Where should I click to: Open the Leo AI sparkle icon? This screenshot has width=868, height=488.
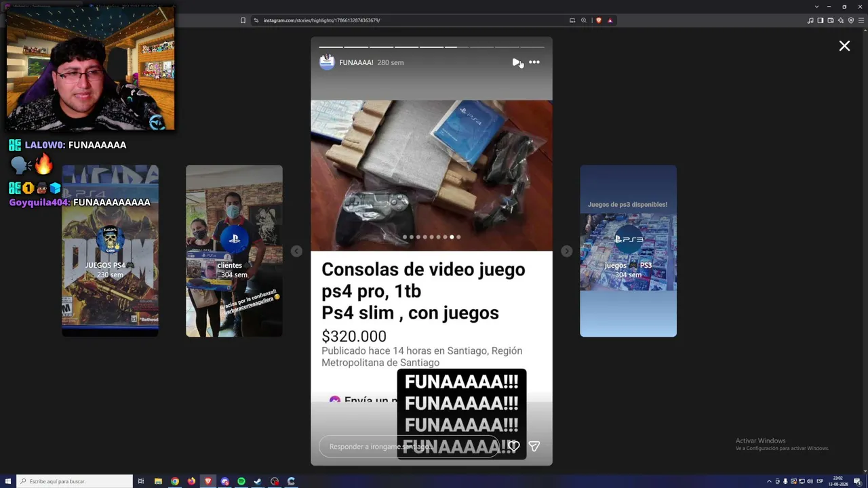[841, 20]
